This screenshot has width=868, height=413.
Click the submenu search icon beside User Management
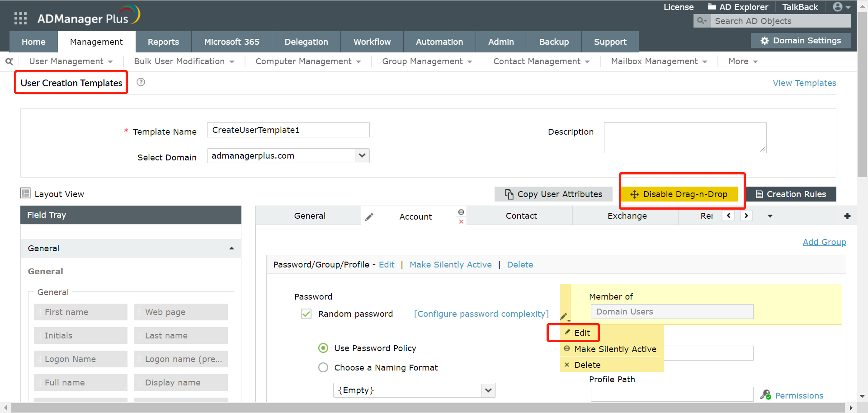coord(9,61)
